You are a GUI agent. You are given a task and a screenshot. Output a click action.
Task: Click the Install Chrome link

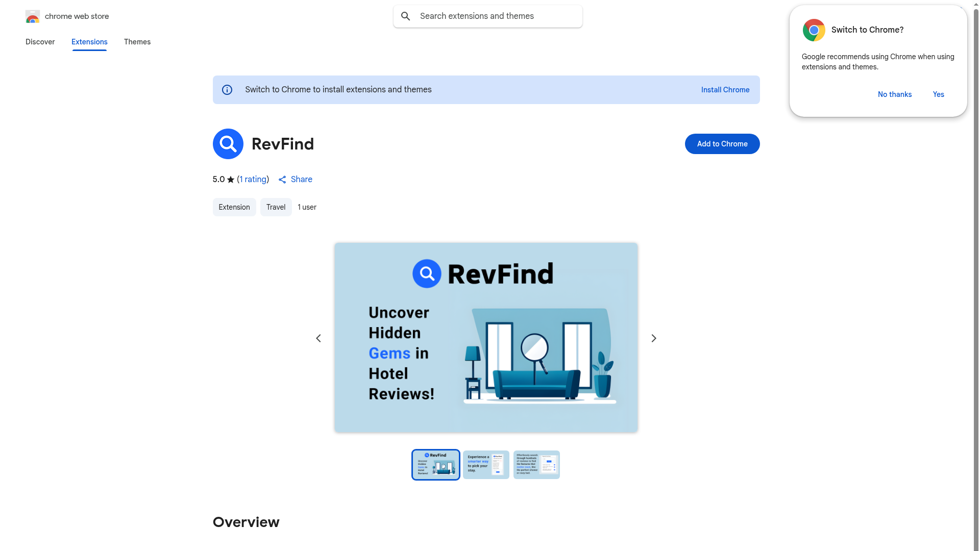click(x=725, y=90)
